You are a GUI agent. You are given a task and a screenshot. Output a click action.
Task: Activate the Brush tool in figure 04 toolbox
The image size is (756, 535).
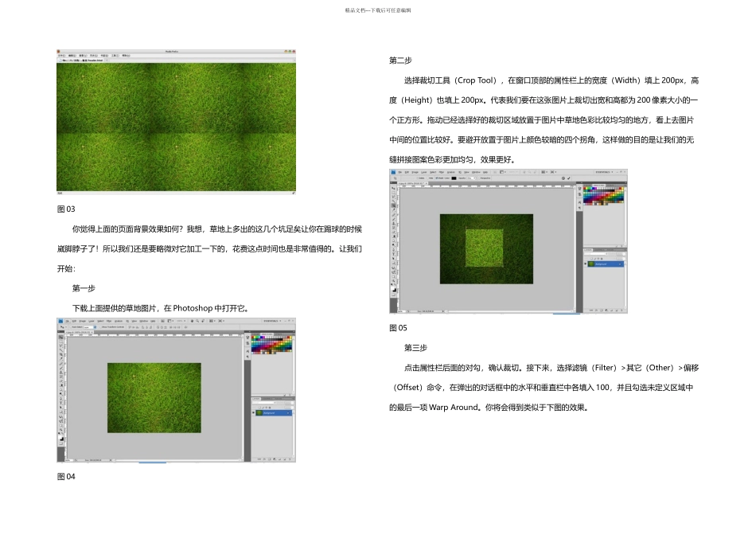[x=60, y=368]
